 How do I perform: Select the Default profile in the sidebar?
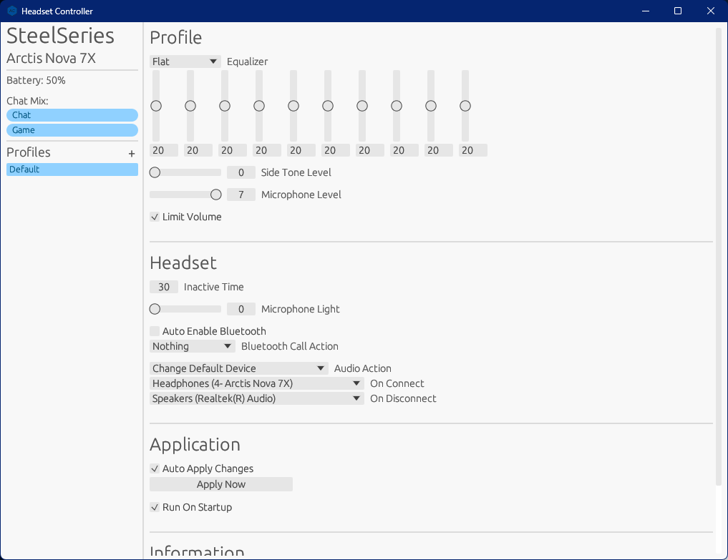pos(72,169)
